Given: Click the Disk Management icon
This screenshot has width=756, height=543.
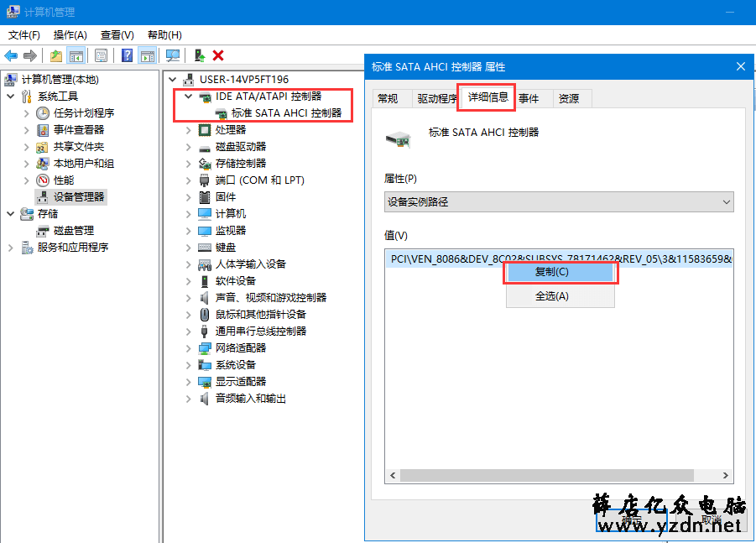Looking at the screenshot, I should point(43,231).
